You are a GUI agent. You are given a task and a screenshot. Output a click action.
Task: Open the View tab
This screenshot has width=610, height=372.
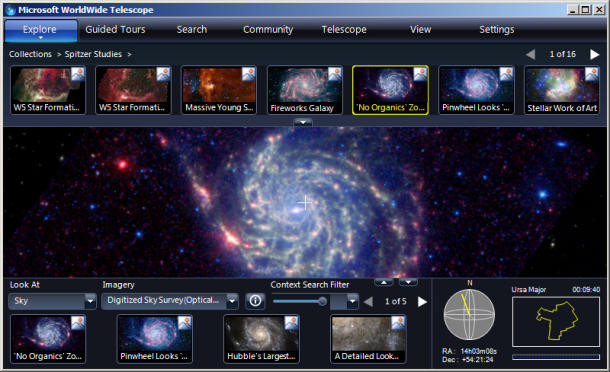[x=421, y=29]
